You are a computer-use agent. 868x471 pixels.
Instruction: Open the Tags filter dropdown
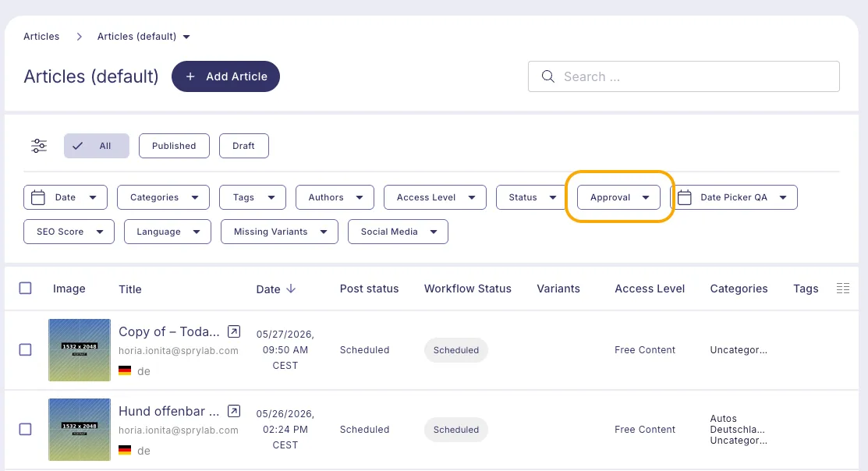click(253, 197)
